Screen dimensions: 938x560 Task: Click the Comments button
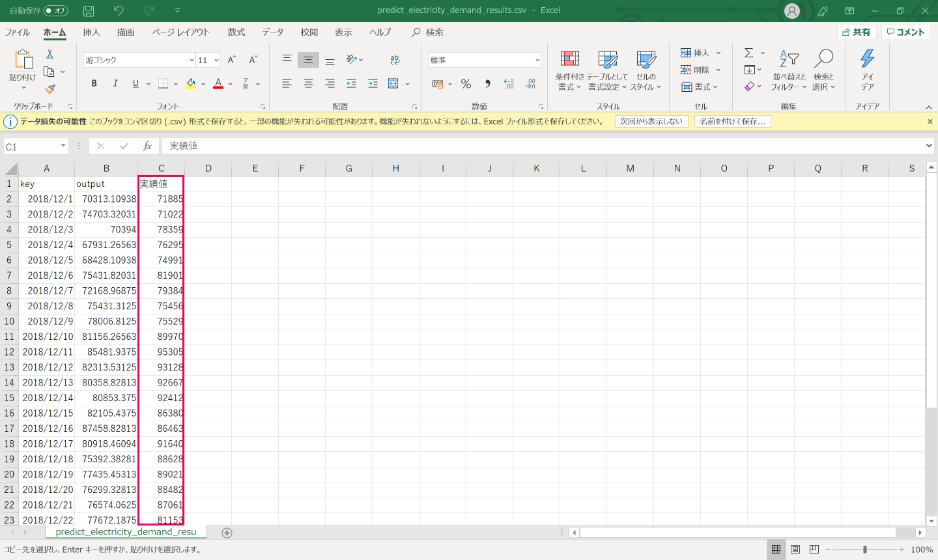coord(905,32)
